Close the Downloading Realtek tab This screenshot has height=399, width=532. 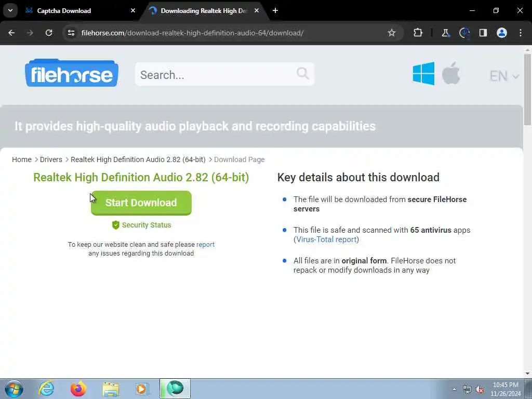[x=257, y=10]
